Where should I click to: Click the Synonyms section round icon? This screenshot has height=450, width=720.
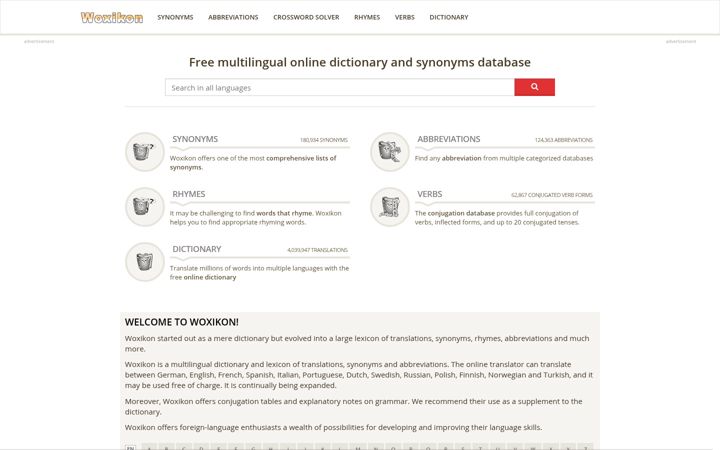coord(145,152)
